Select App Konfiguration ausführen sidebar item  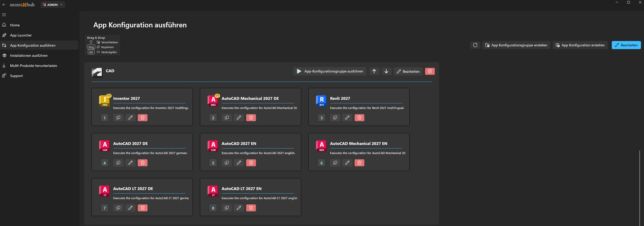[x=39, y=45]
